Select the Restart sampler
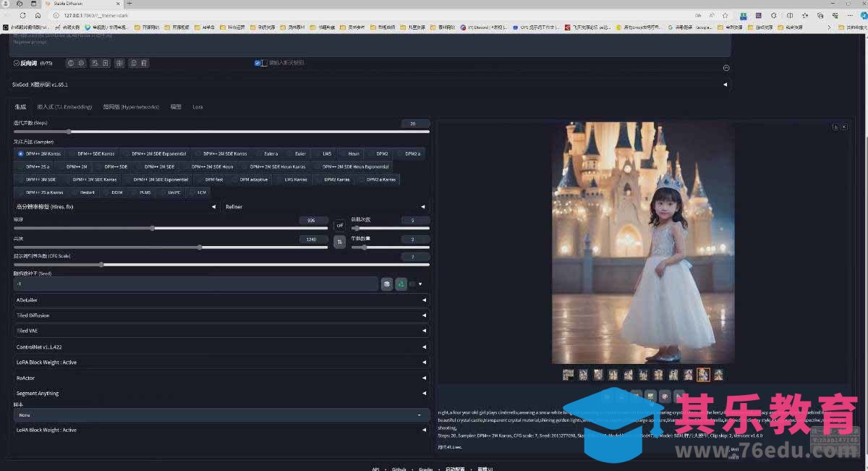Image resolution: width=868 pixels, height=471 pixels. coord(83,192)
